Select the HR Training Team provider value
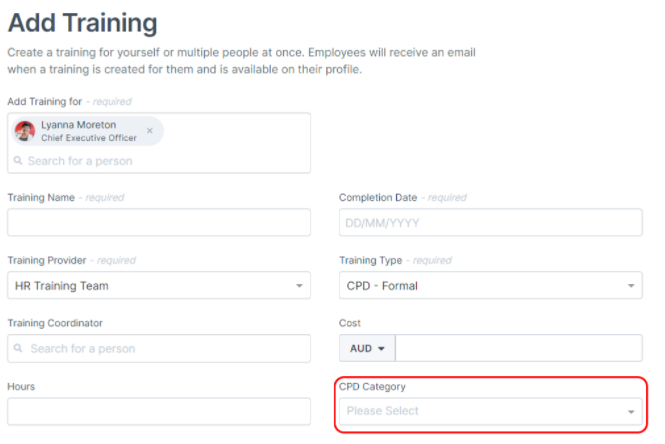665x444 pixels. pyautogui.click(x=62, y=286)
